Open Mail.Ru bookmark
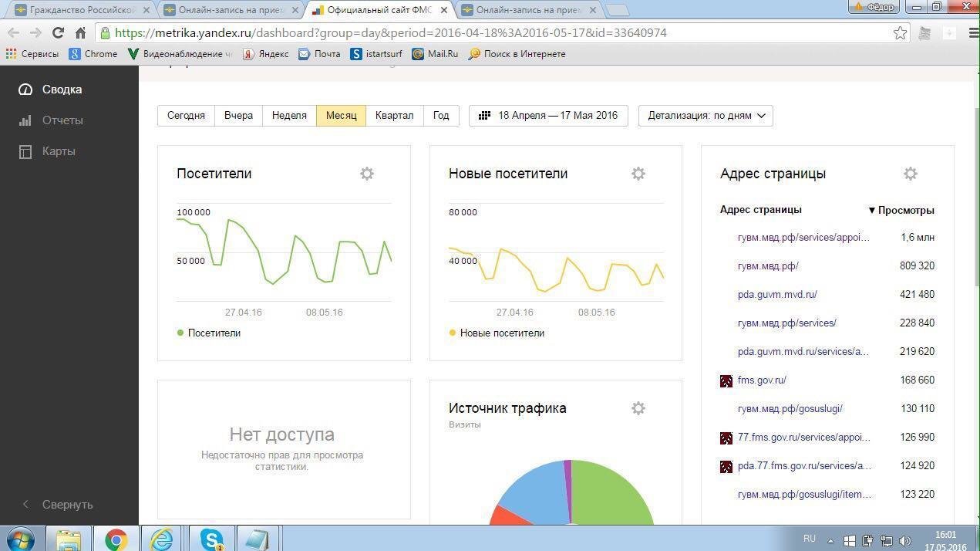The image size is (980, 551). point(435,54)
